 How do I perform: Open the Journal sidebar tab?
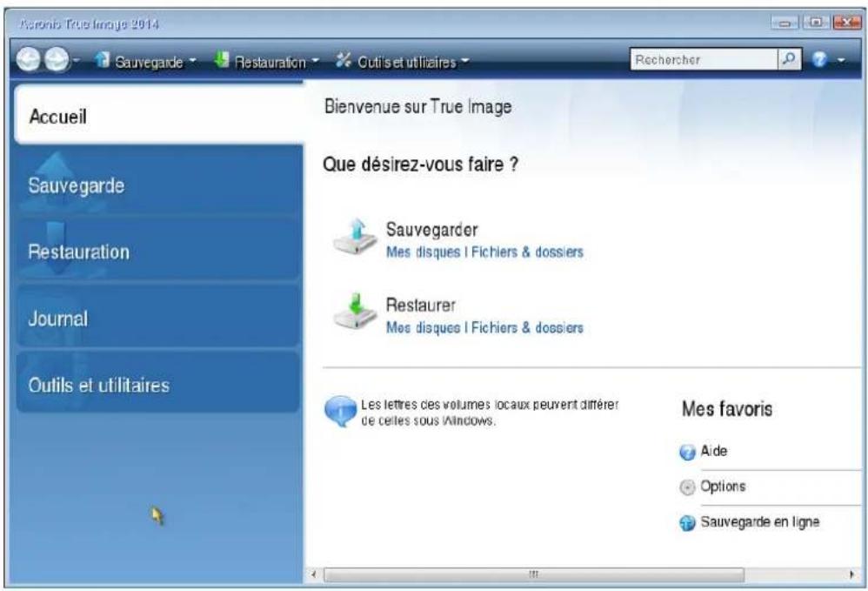[x=159, y=318]
